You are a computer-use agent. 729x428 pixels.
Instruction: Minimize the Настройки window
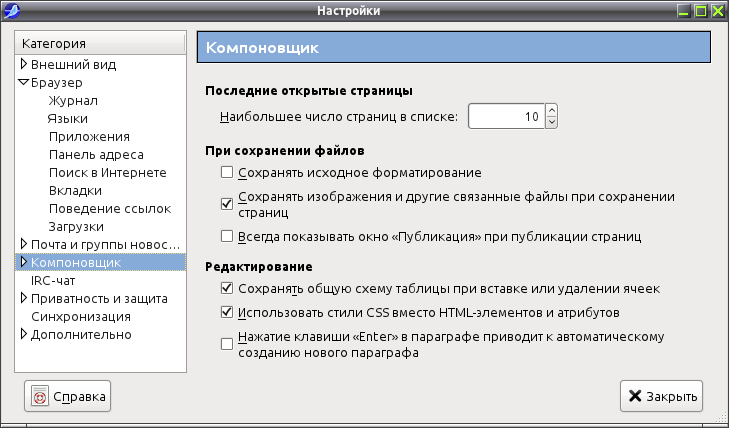[x=684, y=10]
